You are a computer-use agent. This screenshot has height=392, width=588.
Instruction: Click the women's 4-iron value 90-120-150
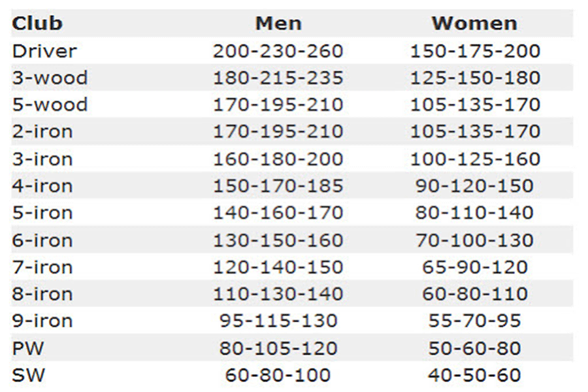pyautogui.click(x=475, y=186)
